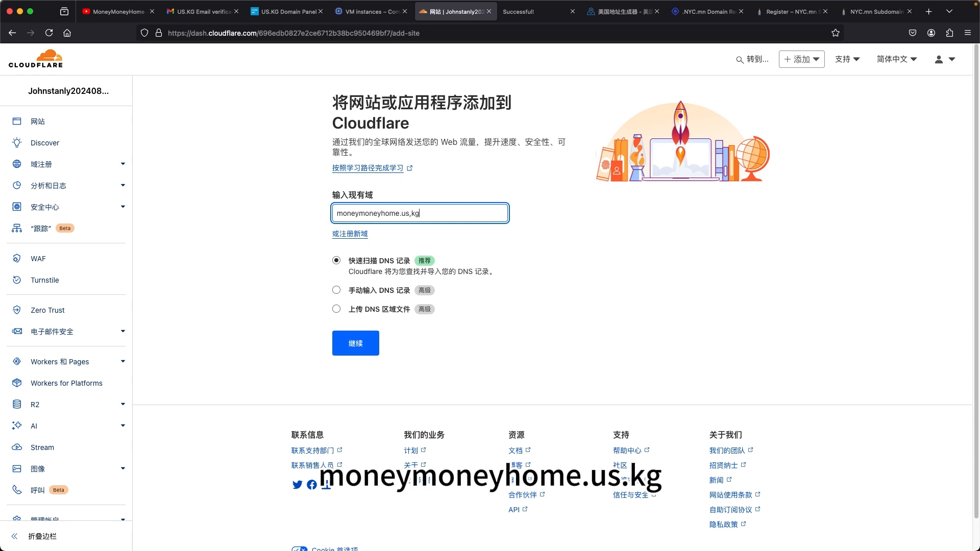Switch to the MoneyMoneyHome browser tab
This screenshot has width=980, height=551.
coord(118,11)
